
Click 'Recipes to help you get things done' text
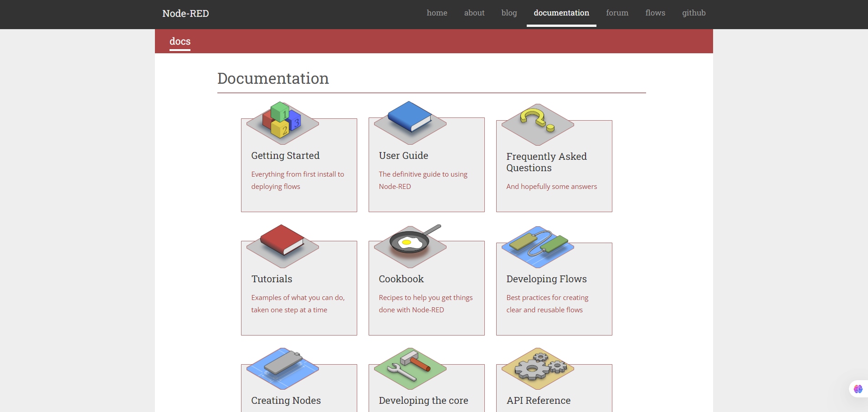[x=426, y=304]
